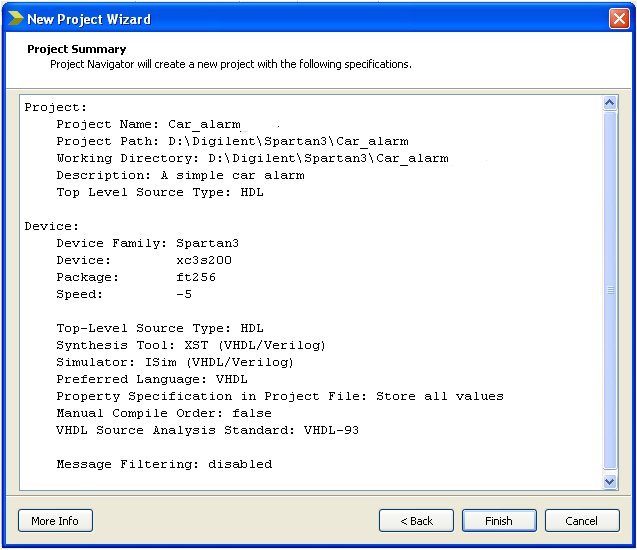The image size is (637, 550).
Task: Click the New Project Wizard title bar icon
Action: tap(14, 18)
